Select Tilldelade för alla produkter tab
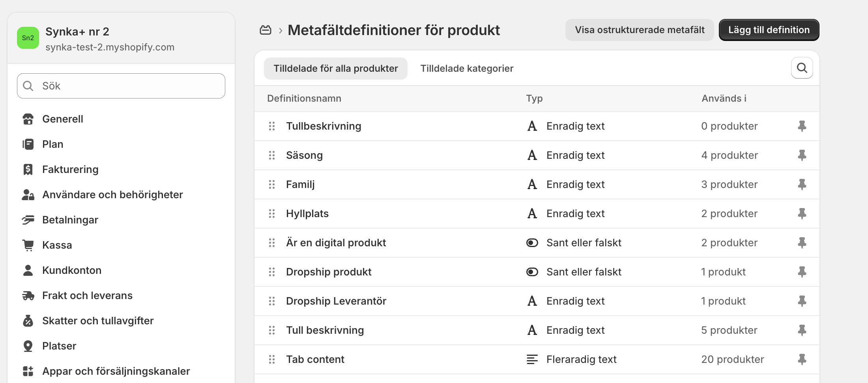The height and width of the screenshot is (383, 868). [335, 69]
